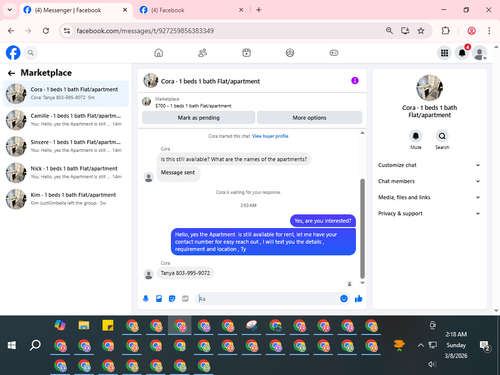Screen dimensions: 500x375
Task: Open View buyer profile link
Action: click(270, 136)
